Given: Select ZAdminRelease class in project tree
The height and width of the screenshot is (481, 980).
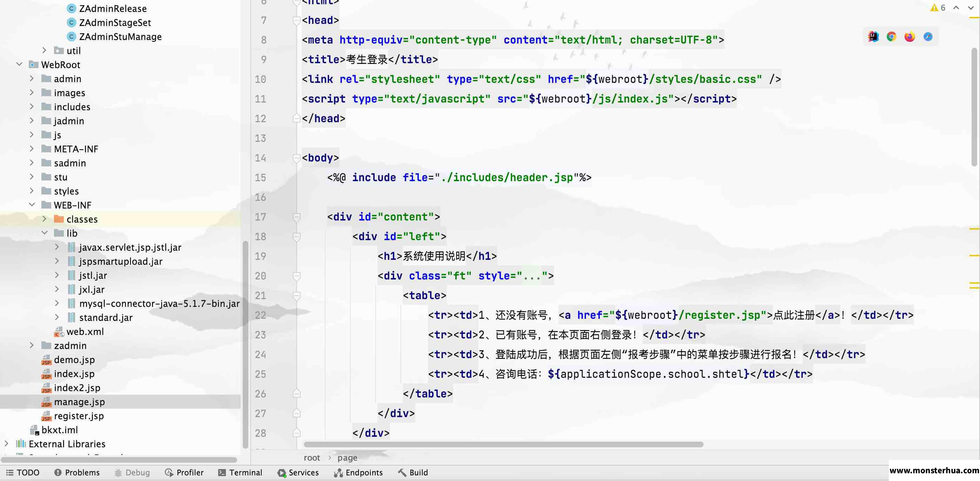Looking at the screenshot, I should pos(113,8).
